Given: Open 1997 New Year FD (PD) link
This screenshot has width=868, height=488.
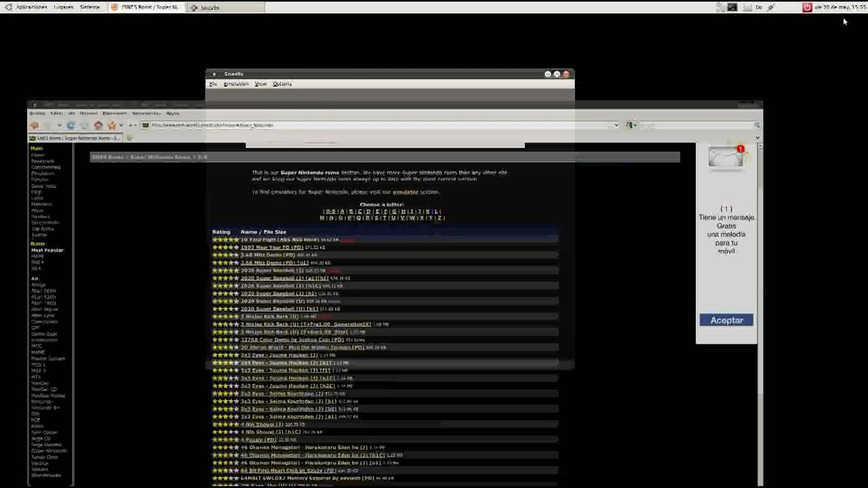Looking at the screenshot, I should point(272,247).
